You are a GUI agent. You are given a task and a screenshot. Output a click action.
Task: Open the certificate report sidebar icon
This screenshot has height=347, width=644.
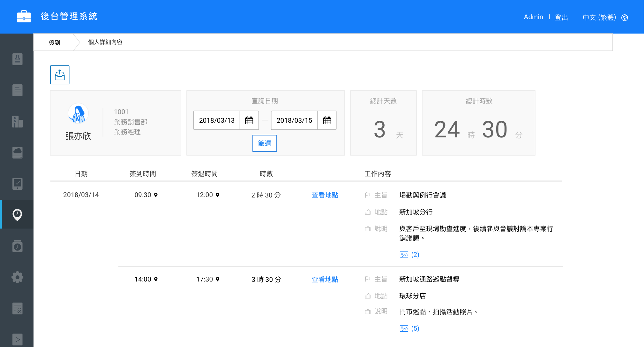pos(17,308)
